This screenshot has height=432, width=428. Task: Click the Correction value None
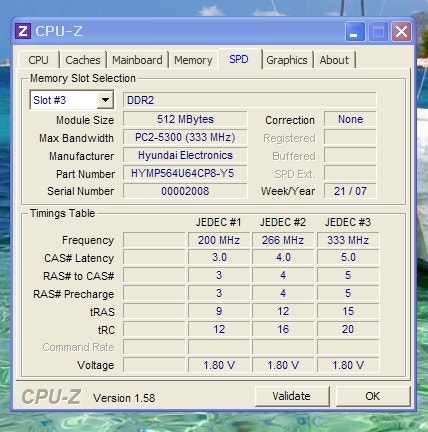350,119
